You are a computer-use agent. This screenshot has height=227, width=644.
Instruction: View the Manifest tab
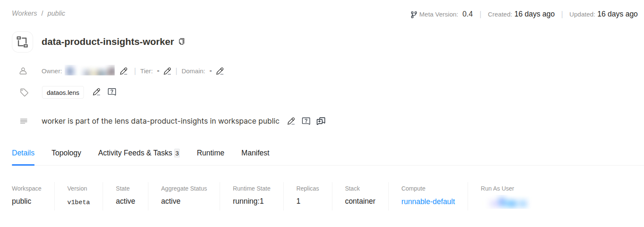[255, 153]
